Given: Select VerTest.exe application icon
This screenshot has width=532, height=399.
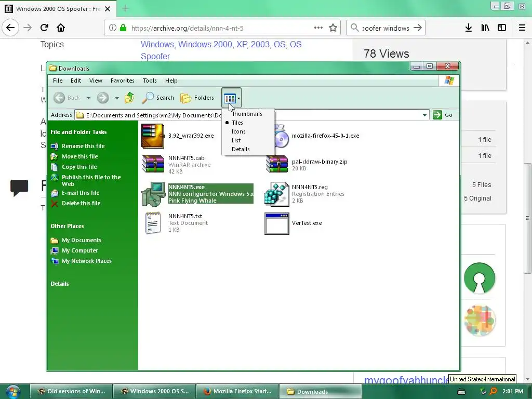Looking at the screenshot, I should (277, 223).
